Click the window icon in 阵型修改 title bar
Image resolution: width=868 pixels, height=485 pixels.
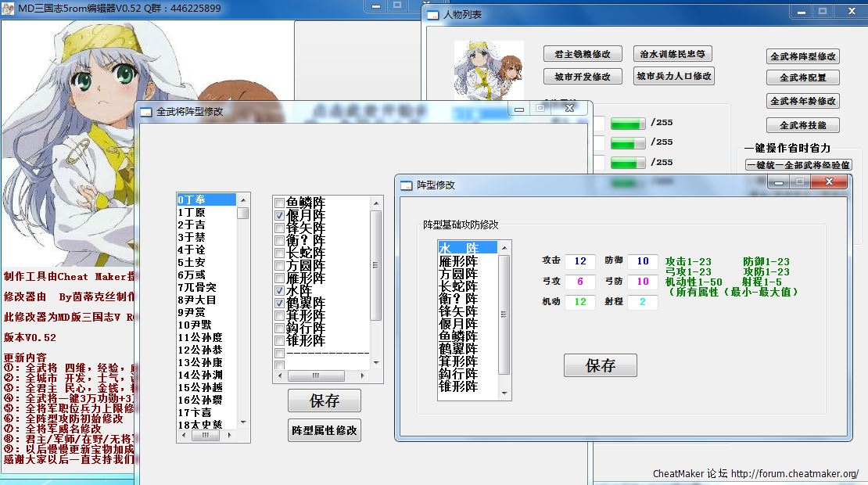[407, 185]
